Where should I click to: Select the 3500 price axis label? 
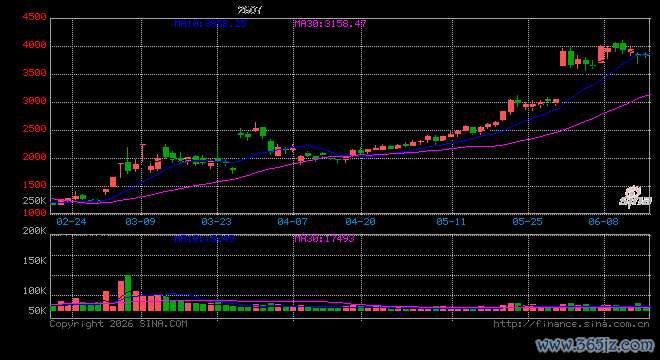pos(35,73)
